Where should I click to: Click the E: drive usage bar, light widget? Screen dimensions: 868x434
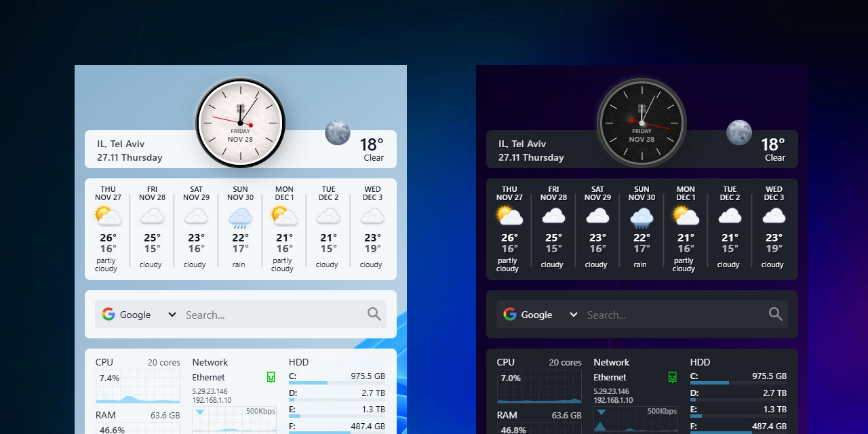337,416
